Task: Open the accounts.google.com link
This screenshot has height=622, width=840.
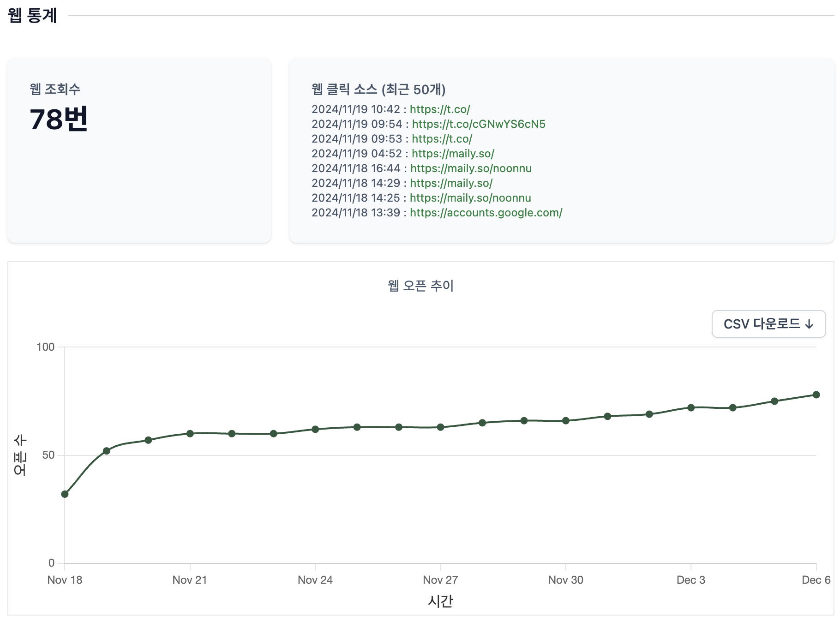Action: [486, 213]
